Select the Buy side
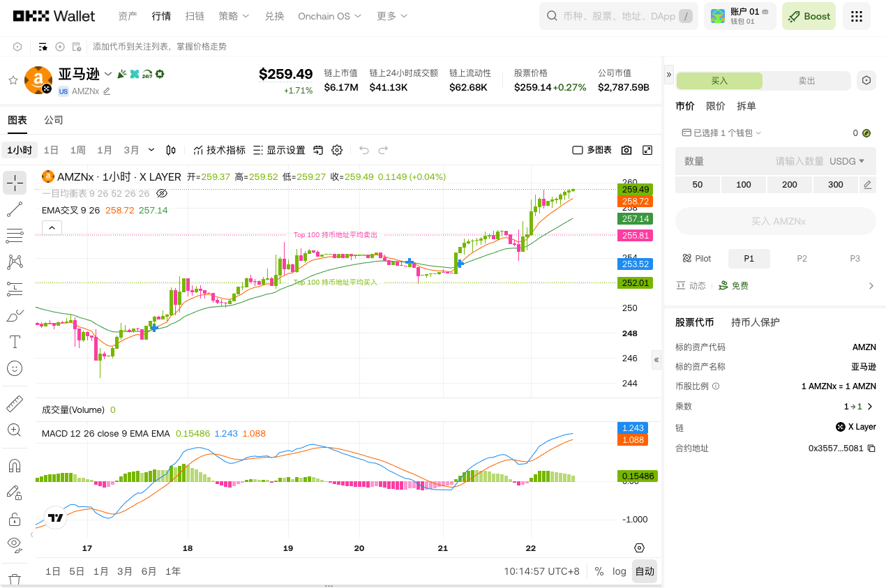Viewport: 886px width, 588px height. pyautogui.click(x=719, y=80)
